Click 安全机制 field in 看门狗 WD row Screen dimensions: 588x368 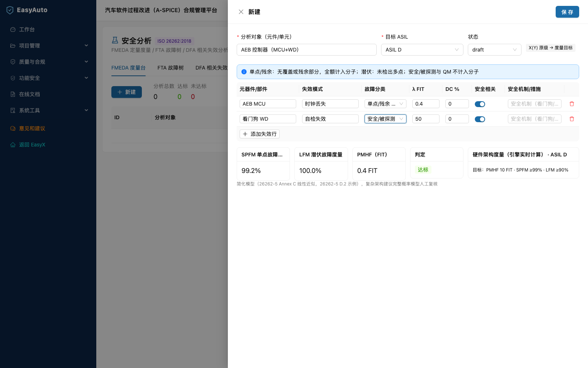[x=535, y=119]
